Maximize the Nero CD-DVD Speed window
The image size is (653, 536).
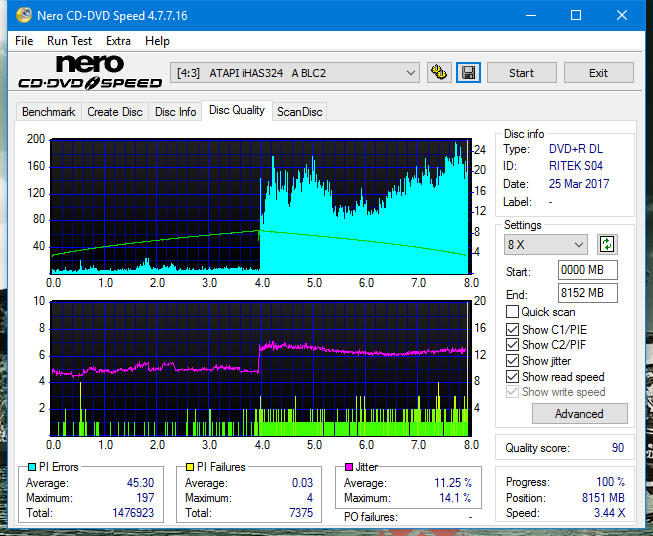[x=576, y=16]
